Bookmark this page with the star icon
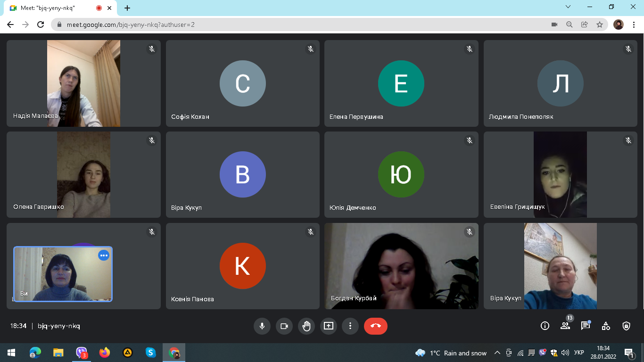 (600, 25)
